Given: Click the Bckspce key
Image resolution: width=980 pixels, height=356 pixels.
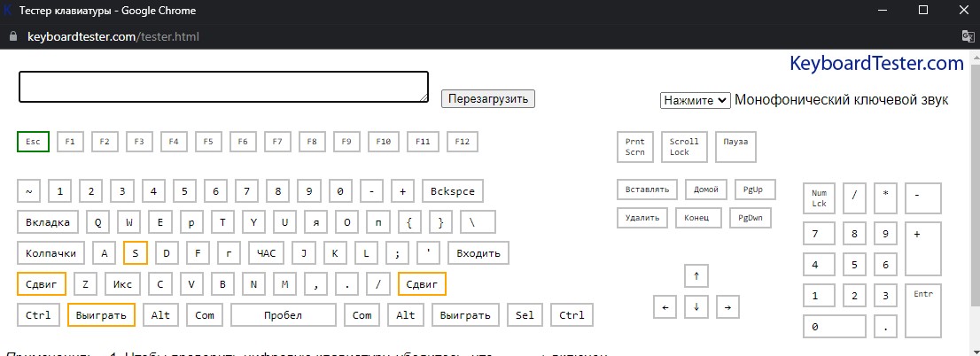Looking at the screenshot, I should click(x=453, y=191).
